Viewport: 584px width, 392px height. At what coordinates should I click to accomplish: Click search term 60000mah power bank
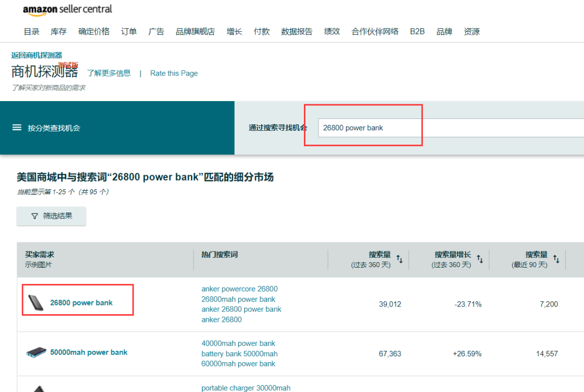coord(238,364)
